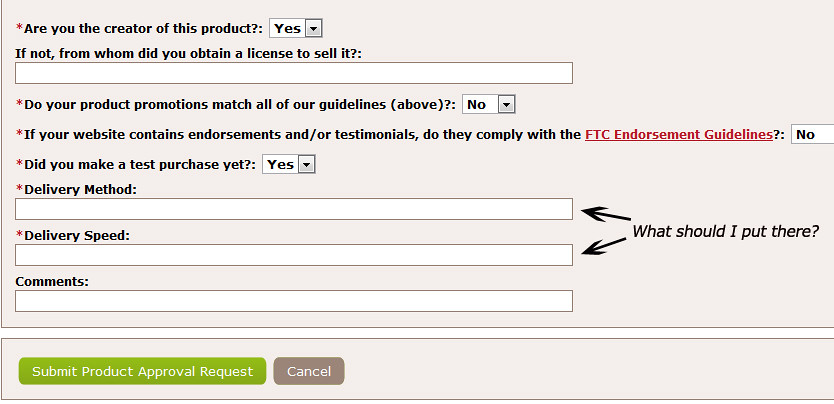Click the arrow pointing at Delivery Method field
The height and width of the screenshot is (404, 834).
pyautogui.click(x=606, y=214)
